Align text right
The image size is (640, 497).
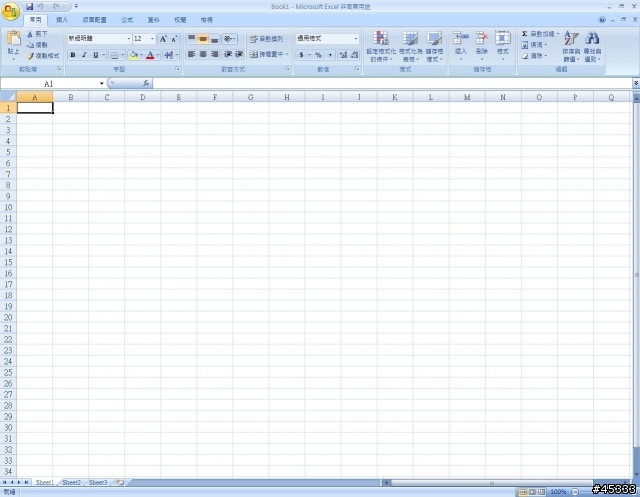214,54
